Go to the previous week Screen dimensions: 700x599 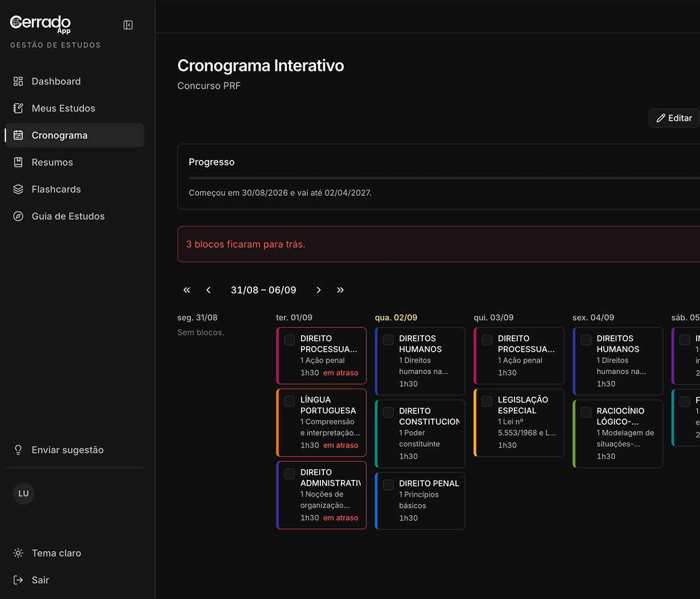click(x=208, y=290)
